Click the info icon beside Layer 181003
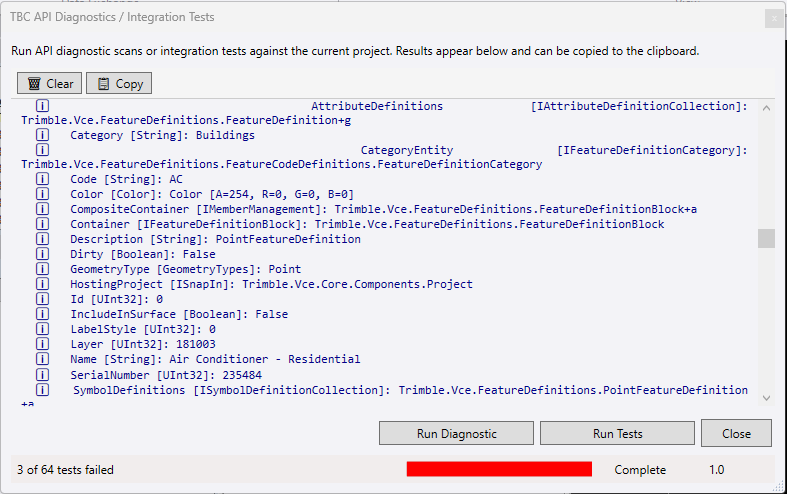 43,344
